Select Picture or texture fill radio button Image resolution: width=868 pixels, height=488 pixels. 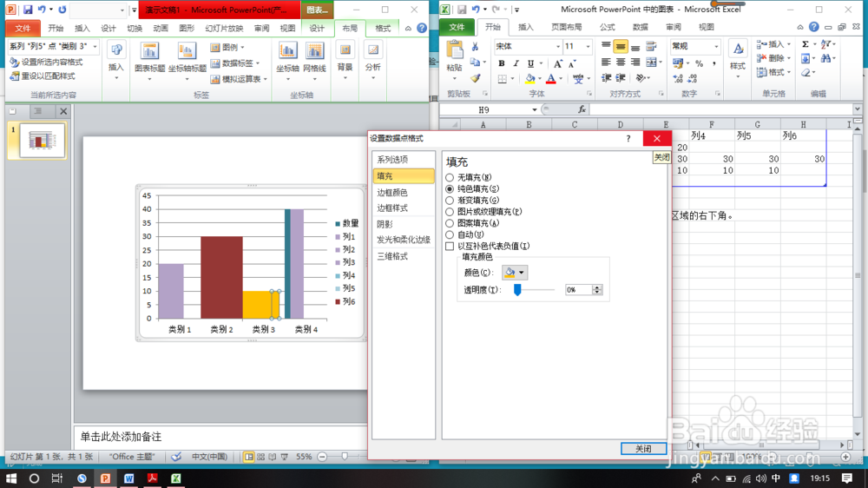(x=450, y=212)
